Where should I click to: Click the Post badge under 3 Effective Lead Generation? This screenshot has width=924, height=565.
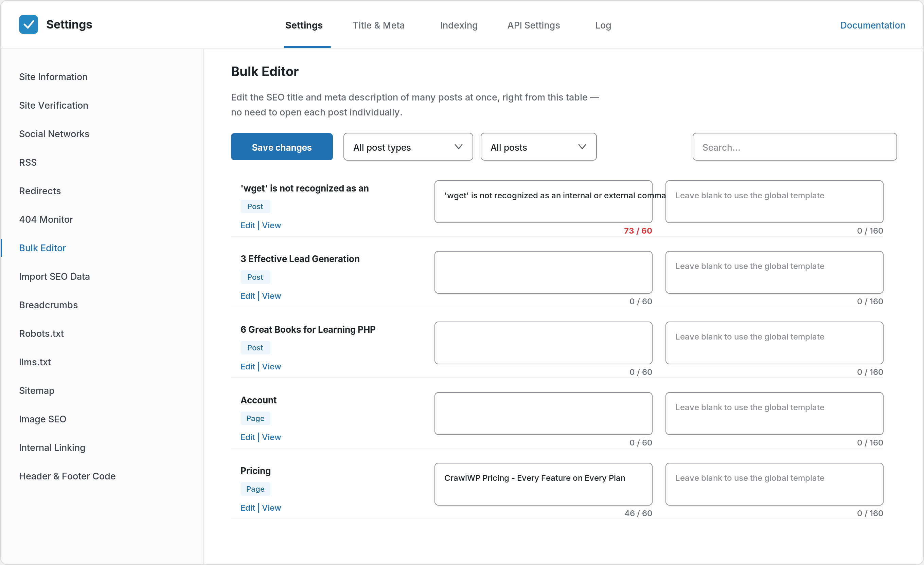(255, 277)
